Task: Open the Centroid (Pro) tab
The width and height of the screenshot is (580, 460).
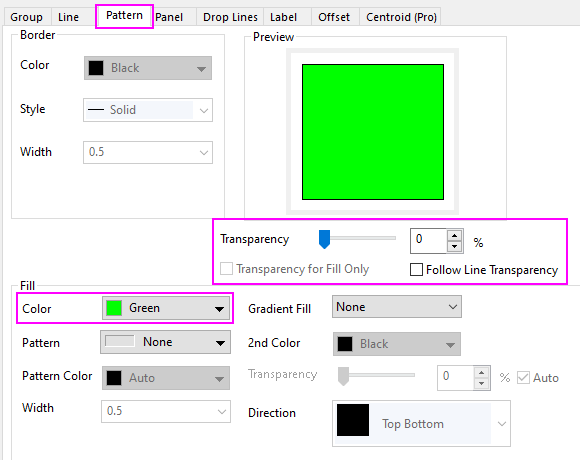Action: pos(401,17)
